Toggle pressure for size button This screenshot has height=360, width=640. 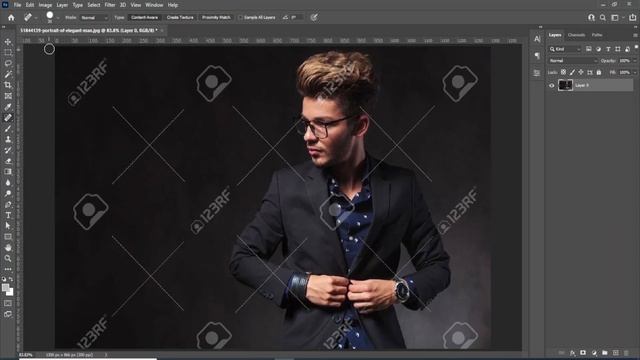pyautogui.click(x=314, y=18)
